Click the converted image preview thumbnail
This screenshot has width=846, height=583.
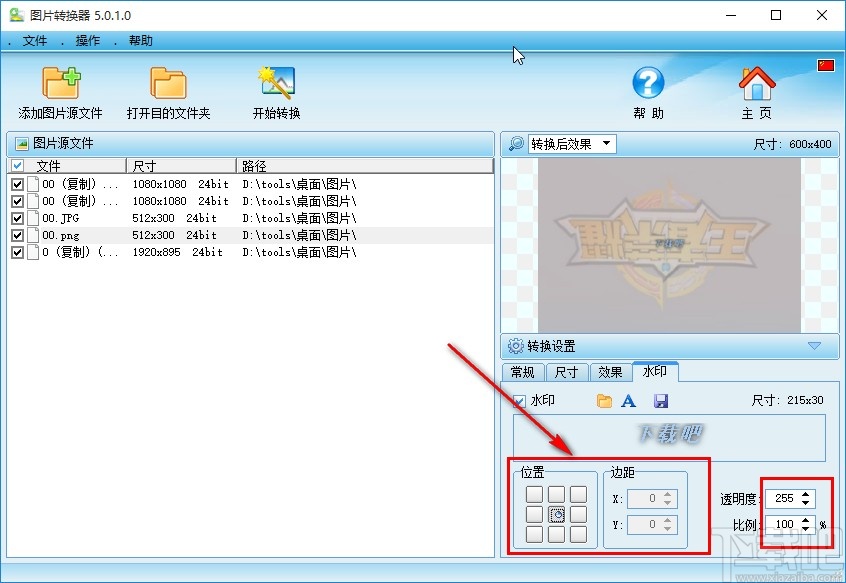(x=670, y=245)
